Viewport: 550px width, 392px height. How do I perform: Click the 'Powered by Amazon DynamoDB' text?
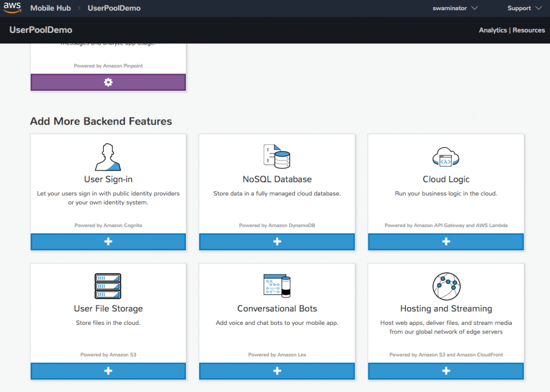(x=277, y=226)
